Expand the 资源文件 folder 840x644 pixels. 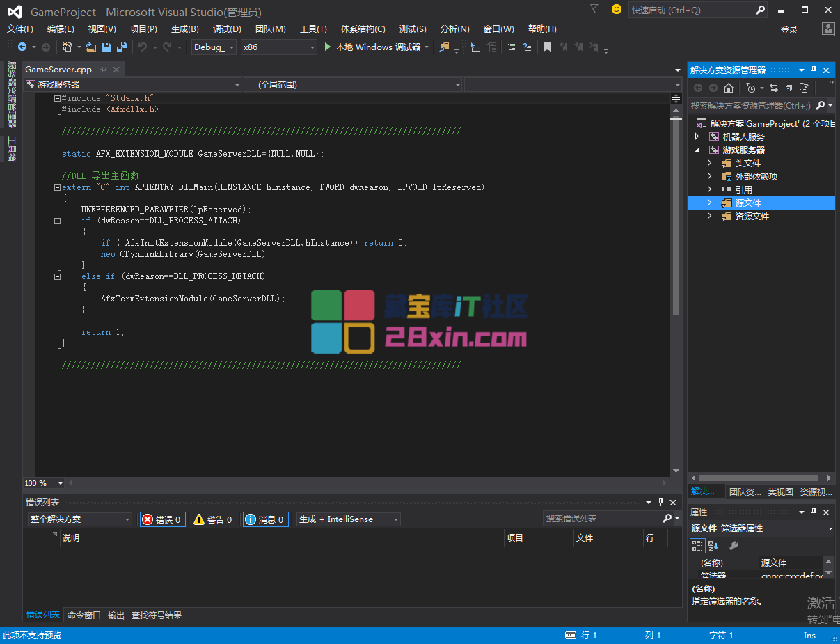[710, 216]
